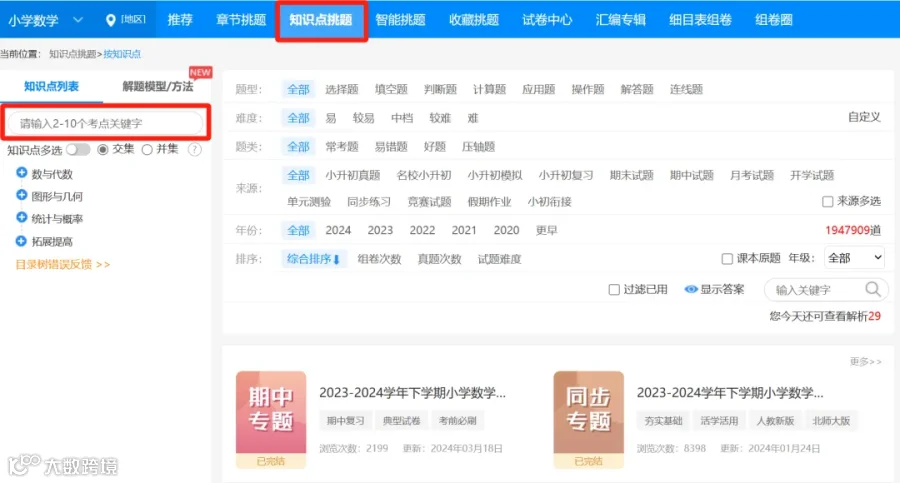900x483 pixels.
Task: Filter question type by 连线题
Action: [x=686, y=90]
